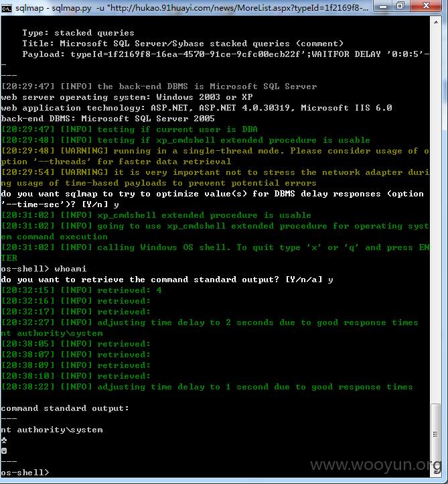448x484 pixels.
Task: Click the '--time-sec' [Y/n] y answer line
Action: pyautogui.click(x=60, y=204)
